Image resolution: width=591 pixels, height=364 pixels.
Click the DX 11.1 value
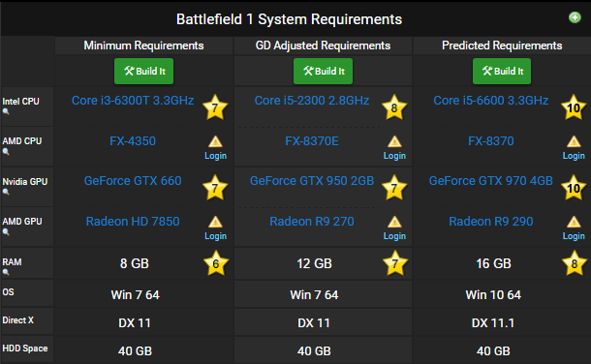pyautogui.click(x=493, y=323)
